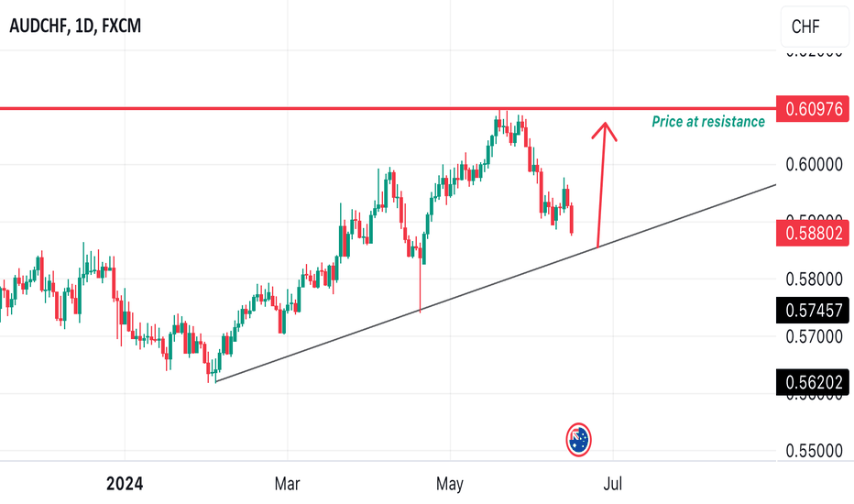Click the May label on time axis
Screen dimensions: 854x504
[x=450, y=484]
